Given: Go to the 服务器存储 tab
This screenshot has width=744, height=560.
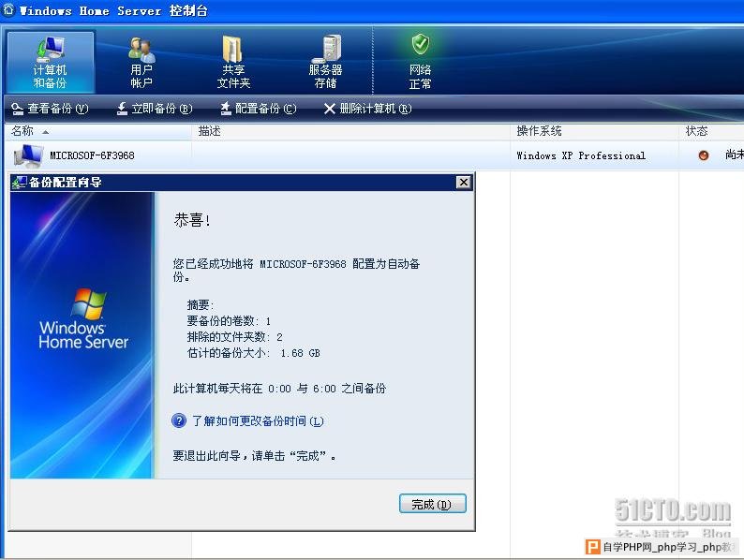Looking at the screenshot, I should [x=325, y=62].
